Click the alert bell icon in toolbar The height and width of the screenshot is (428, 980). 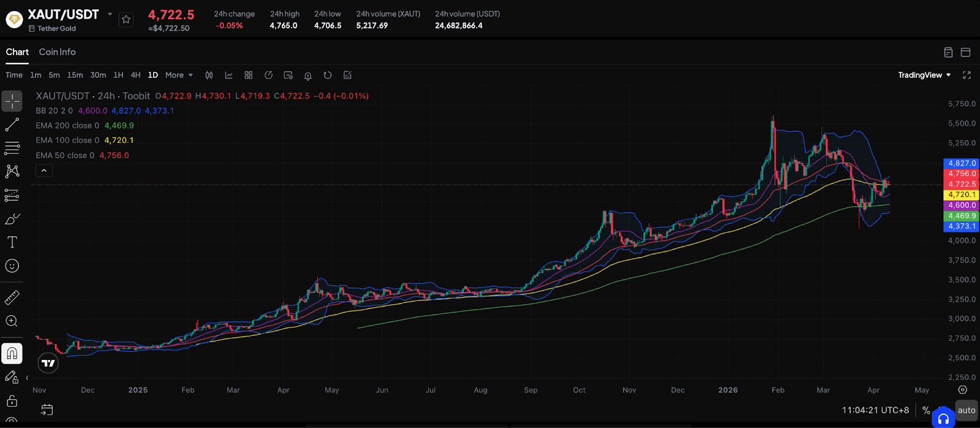pyautogui.click(x=308, y=75)
